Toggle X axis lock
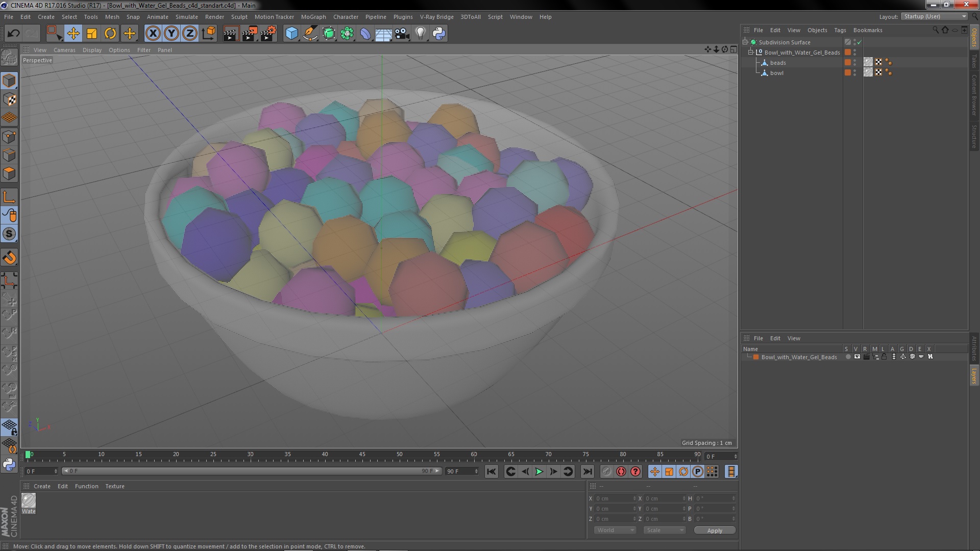 153,34
